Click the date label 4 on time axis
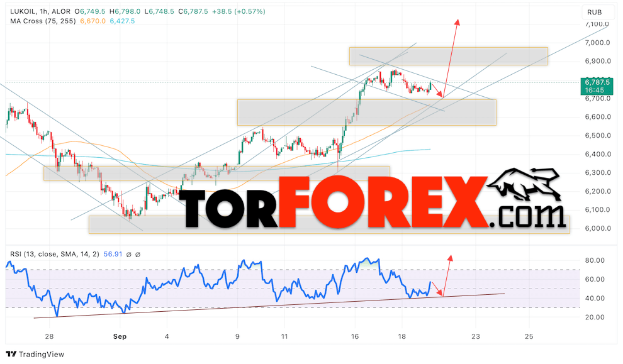The width and height of the screenshot is (623, 364). (167, 336)
